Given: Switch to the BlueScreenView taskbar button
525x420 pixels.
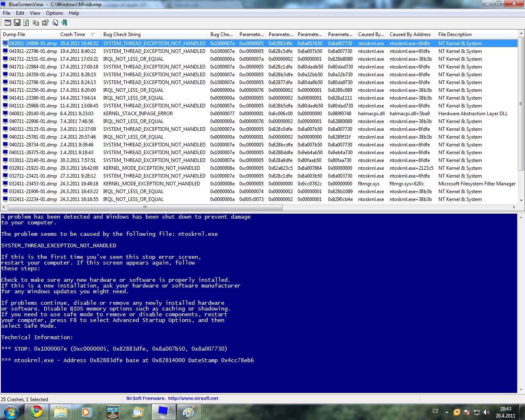Looking at the screenshot, I should (x=163, y=412).
